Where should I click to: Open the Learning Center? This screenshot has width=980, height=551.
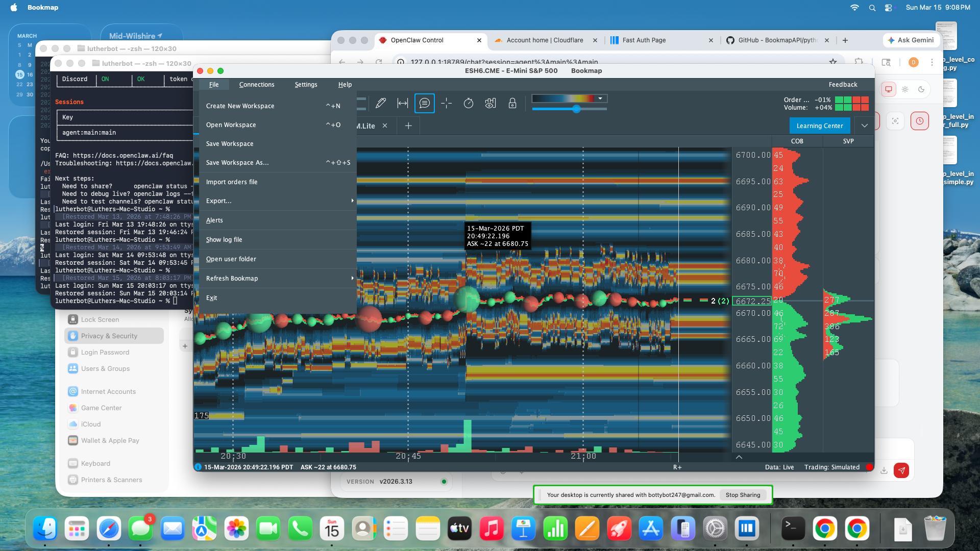pos(819,126)
